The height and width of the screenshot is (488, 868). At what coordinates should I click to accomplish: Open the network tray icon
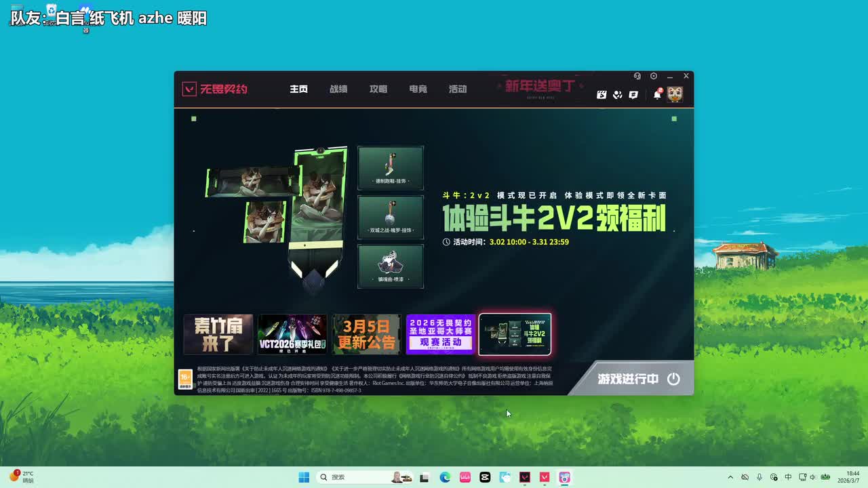click(803, 477)
